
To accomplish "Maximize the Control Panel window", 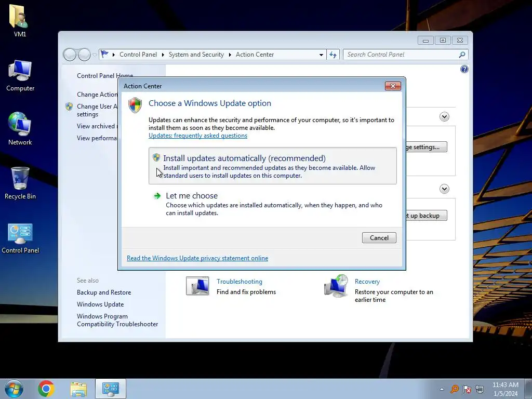I will 443,41.
